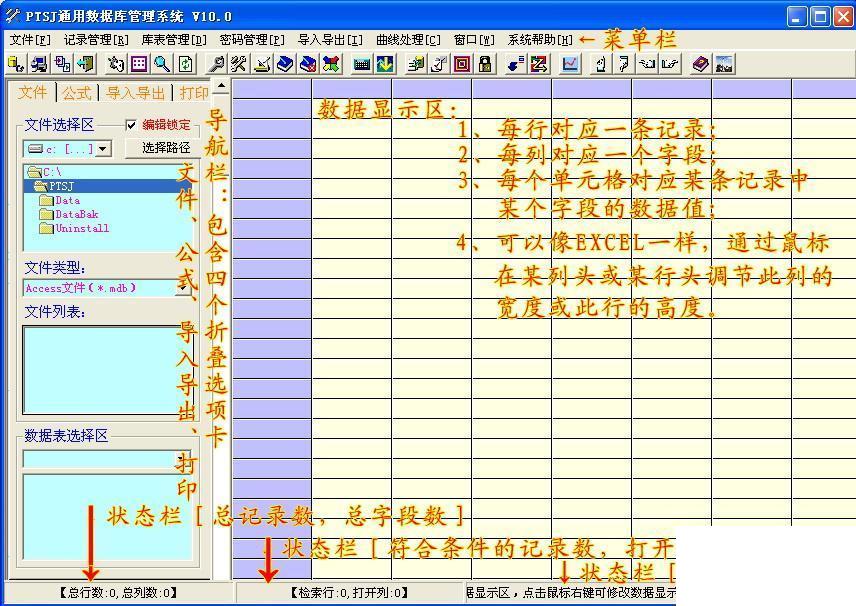Click the exit door toolbar icon
Viewport: 856px width, 606px height.
click(x=86, y=64)
